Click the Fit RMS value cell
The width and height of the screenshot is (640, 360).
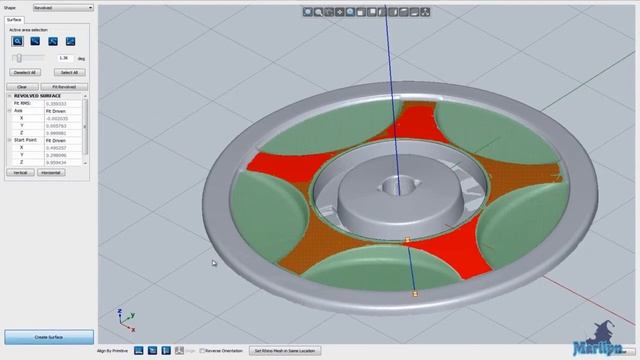[x=63, y=104]
